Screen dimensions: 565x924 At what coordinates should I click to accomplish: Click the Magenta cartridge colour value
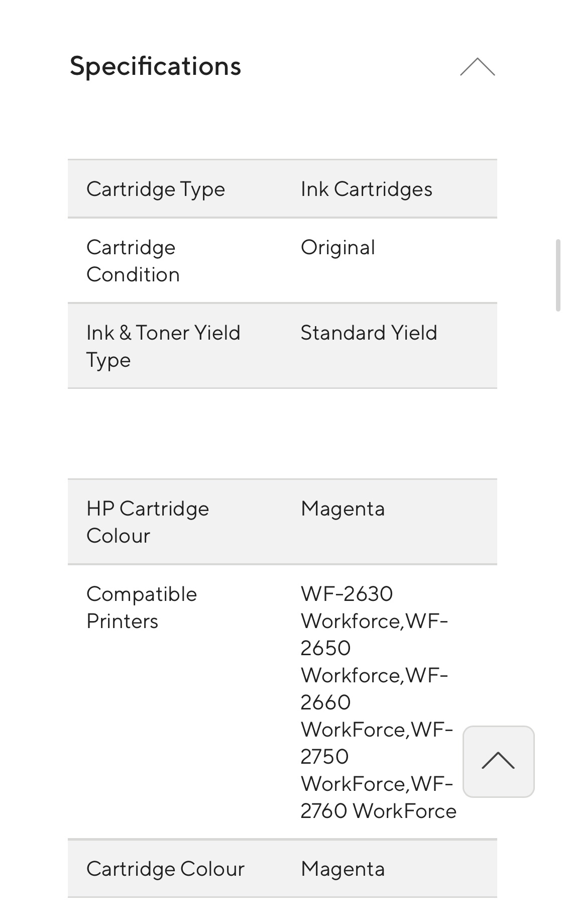tap(343, 508)
